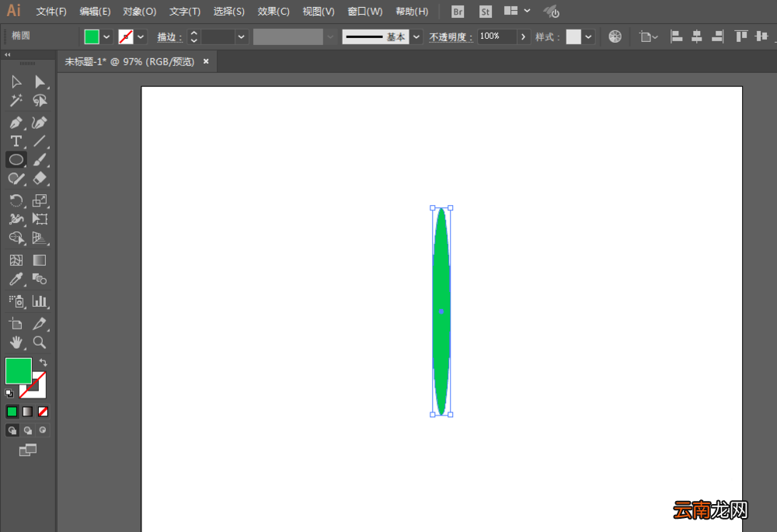Select the Gradient tool

[x=40, y=260]
